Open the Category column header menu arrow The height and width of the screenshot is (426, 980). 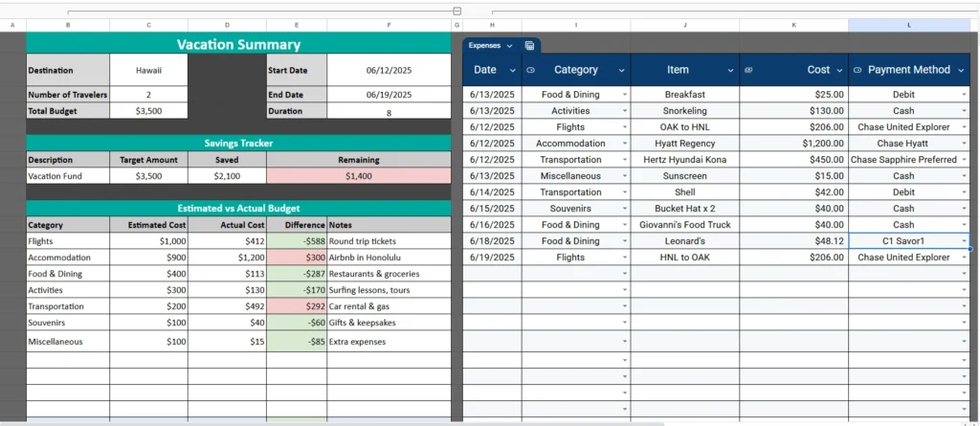[x=621, y=70]
